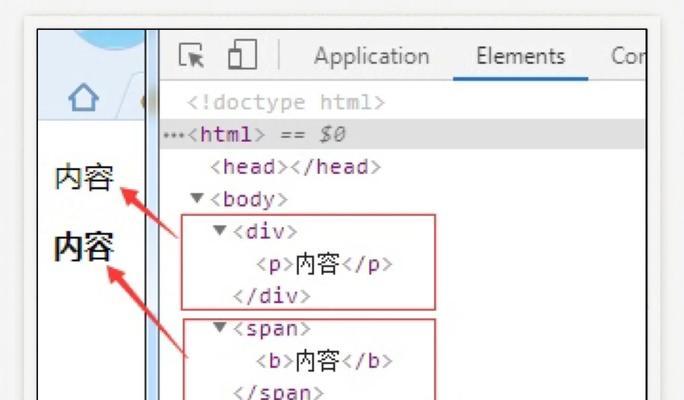Image resolution: width=684 pixels, height=400 pixels.
Task: Open the partially visible Console tab
Action: pos(628,56)
